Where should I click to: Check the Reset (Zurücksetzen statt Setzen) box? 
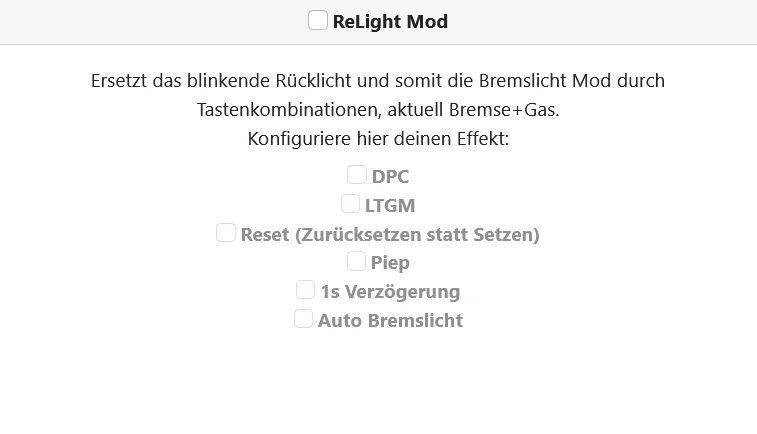[x=225, y=233]
